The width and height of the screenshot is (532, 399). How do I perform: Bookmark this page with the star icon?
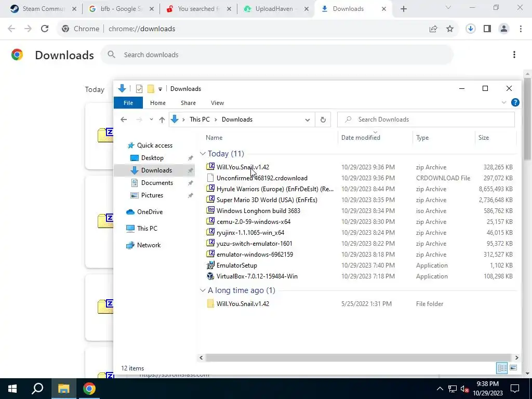click(x=450, y=29)
